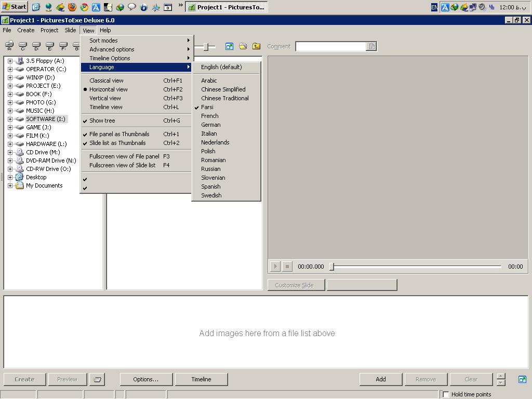Open the Create menu

click(26, 30)
